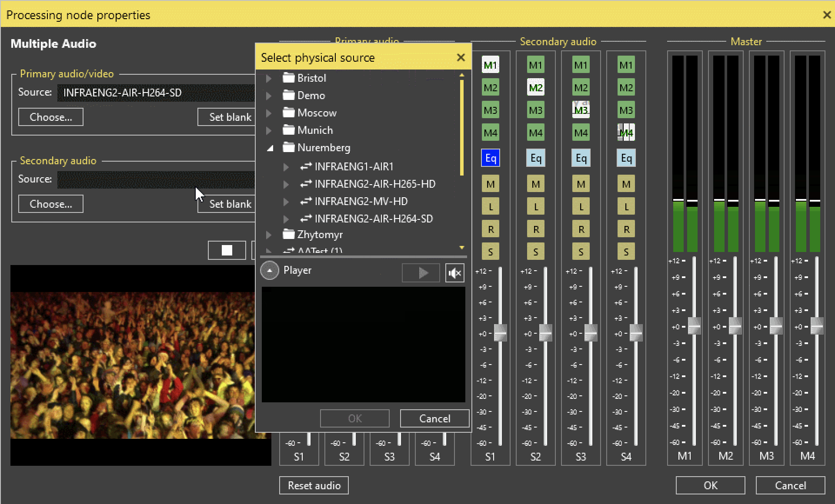The image size is (835, 504).
Task: Expand the INFRAENG2-MV-HD source node
Action: click(x=286, y=202)
